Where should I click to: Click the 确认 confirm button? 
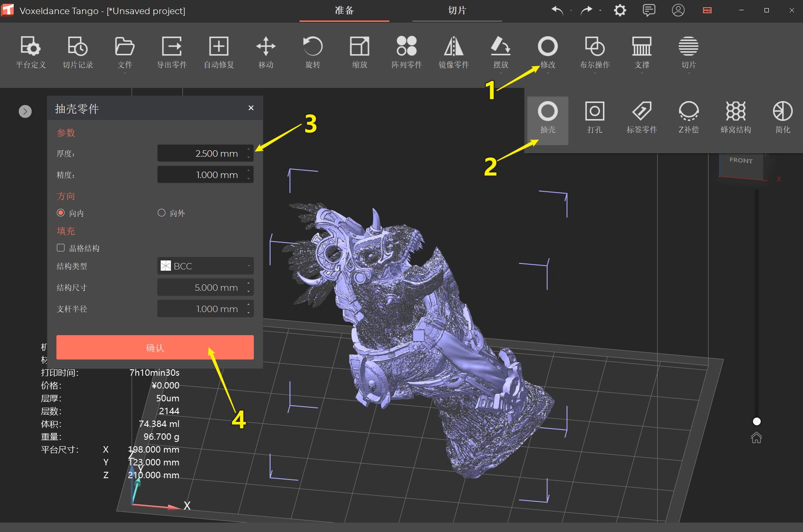pos(154,347)
